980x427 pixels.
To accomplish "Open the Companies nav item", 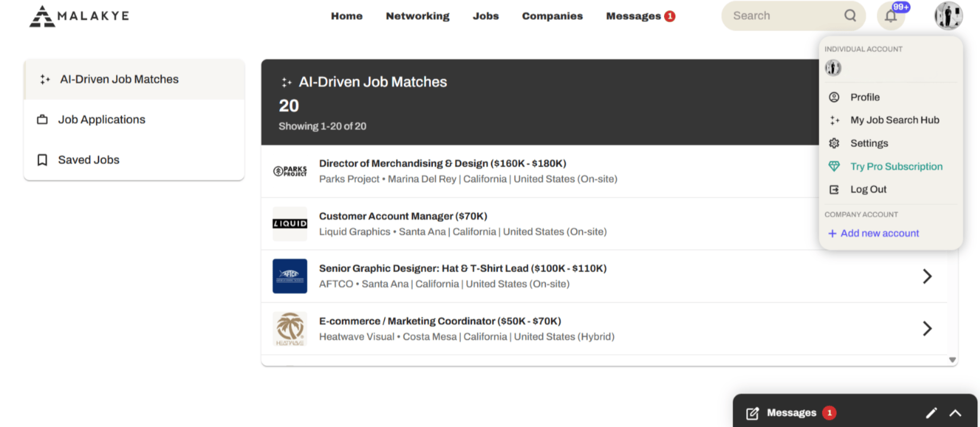I will [552, 16].
